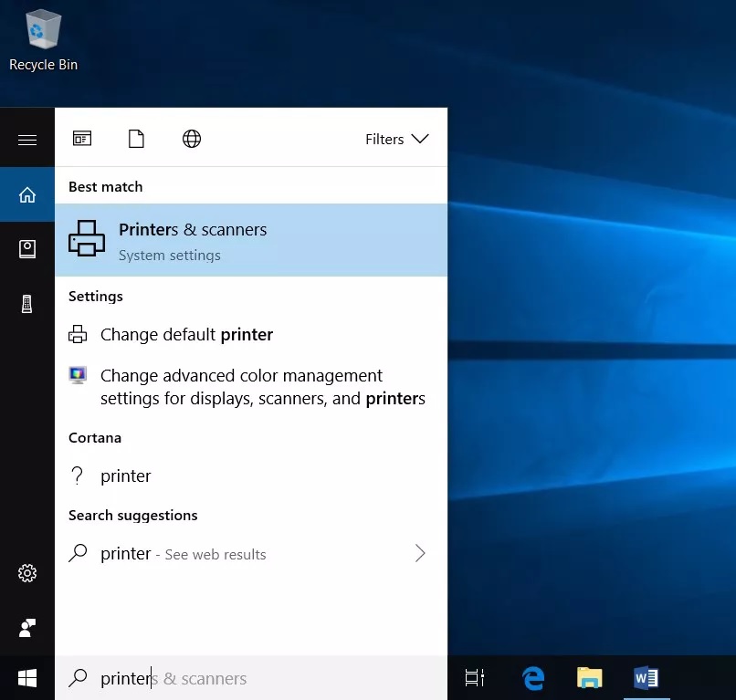Image resolution: width=736 pixels, height=700 pixels.
Task: Filter results by Apps icon
Action: point(82,139)
